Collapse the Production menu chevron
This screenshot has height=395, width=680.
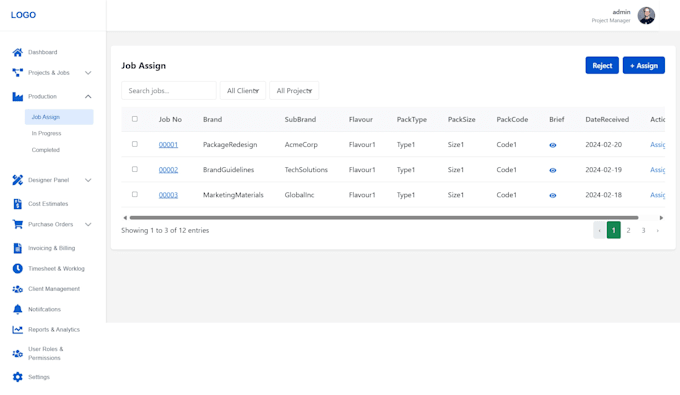coord(88,97)
